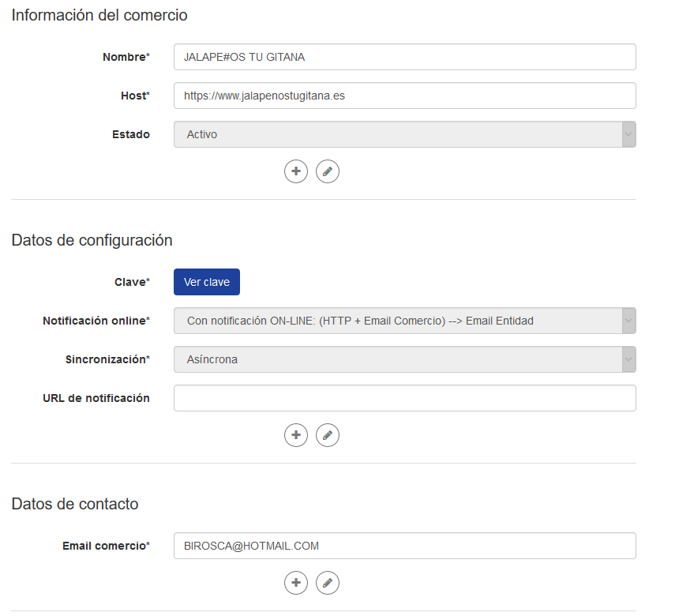Click pencil edit icon in Datos de configuración

point(328,435)
